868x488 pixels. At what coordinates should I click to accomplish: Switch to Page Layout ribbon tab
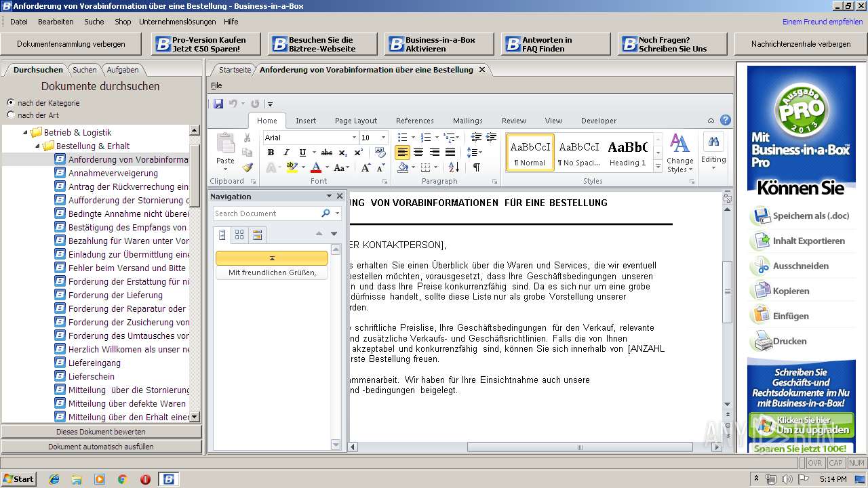click(355, 121)
